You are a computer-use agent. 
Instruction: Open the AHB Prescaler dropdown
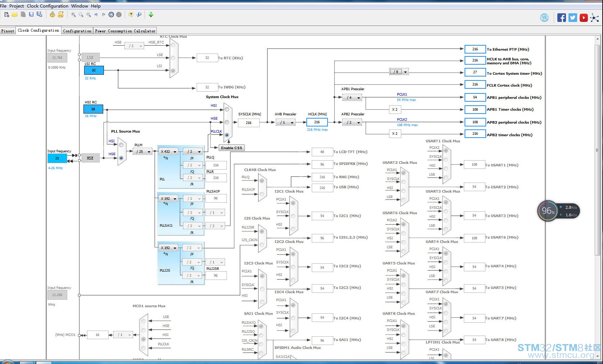286,123
